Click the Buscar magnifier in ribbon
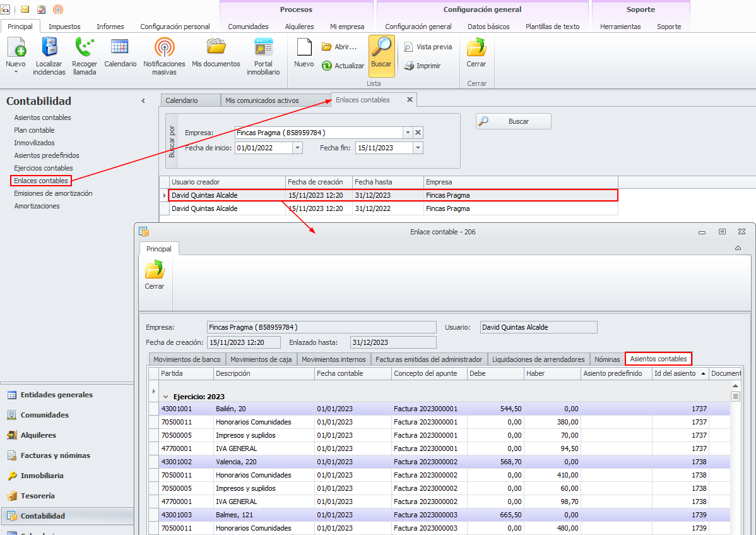The width and height of the screenshot is (756, 535). click(381, 54)
